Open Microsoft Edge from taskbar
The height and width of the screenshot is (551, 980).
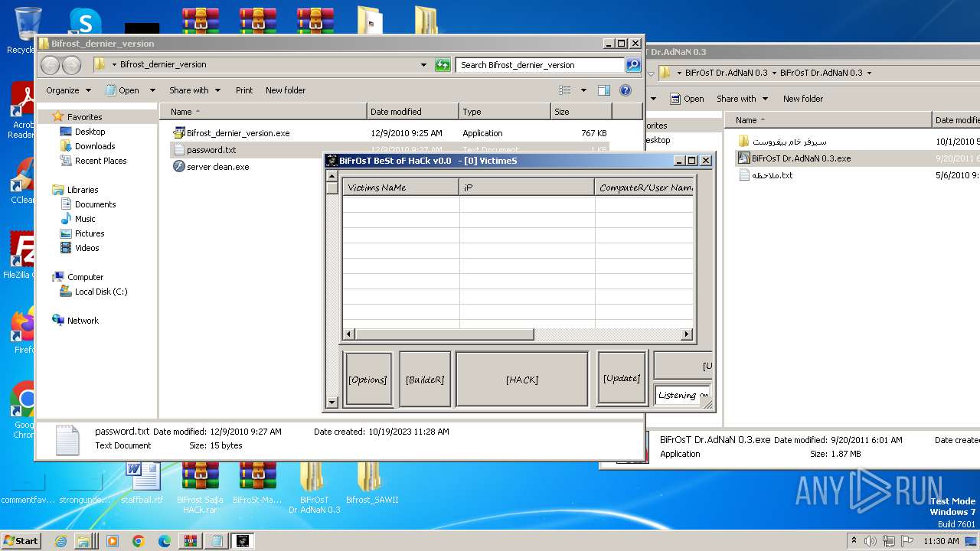[164, 541]
